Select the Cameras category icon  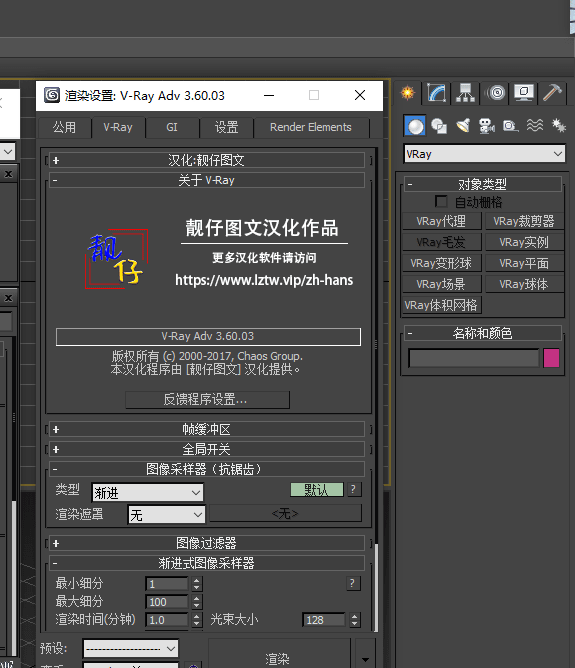(486, 126)
